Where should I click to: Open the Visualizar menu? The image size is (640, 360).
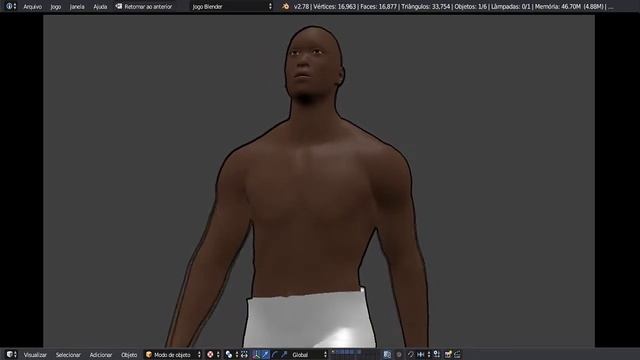click(x=35, y=355)
